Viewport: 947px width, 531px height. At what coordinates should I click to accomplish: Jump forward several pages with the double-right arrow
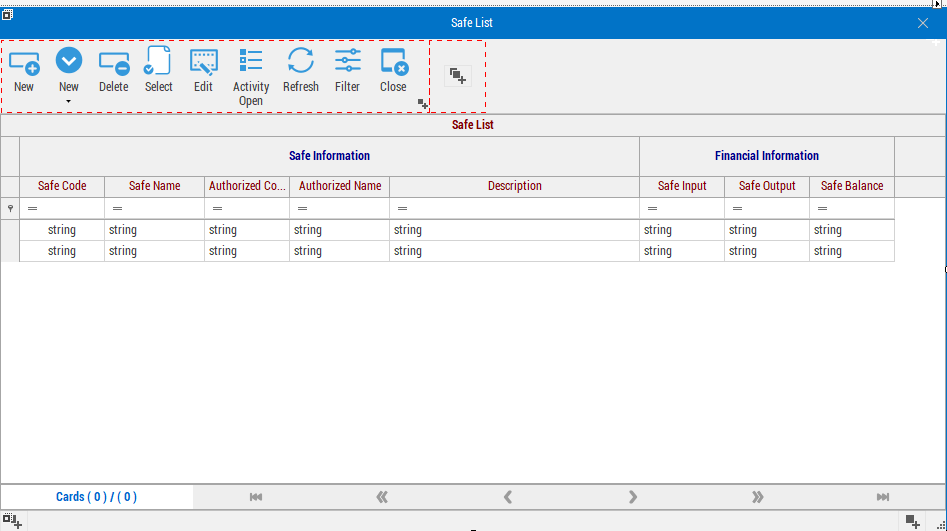pyautogui.click(x=757, y=497)
